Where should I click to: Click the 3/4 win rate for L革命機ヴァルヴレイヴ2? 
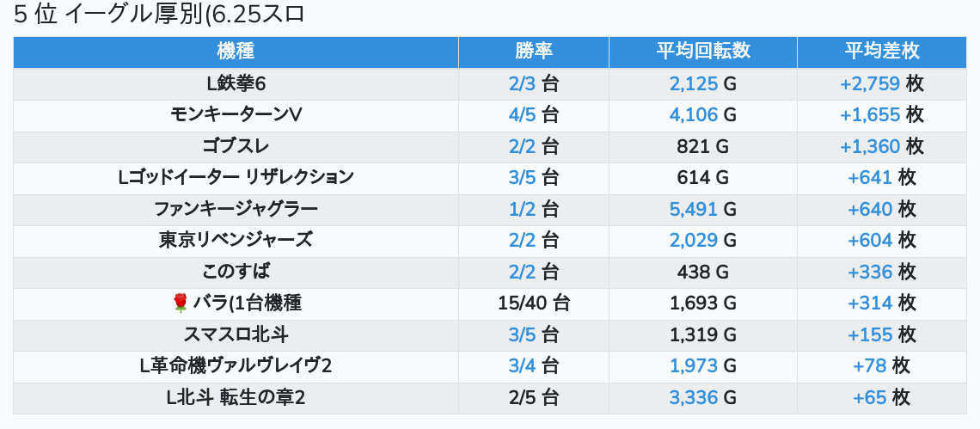point(522,366)
